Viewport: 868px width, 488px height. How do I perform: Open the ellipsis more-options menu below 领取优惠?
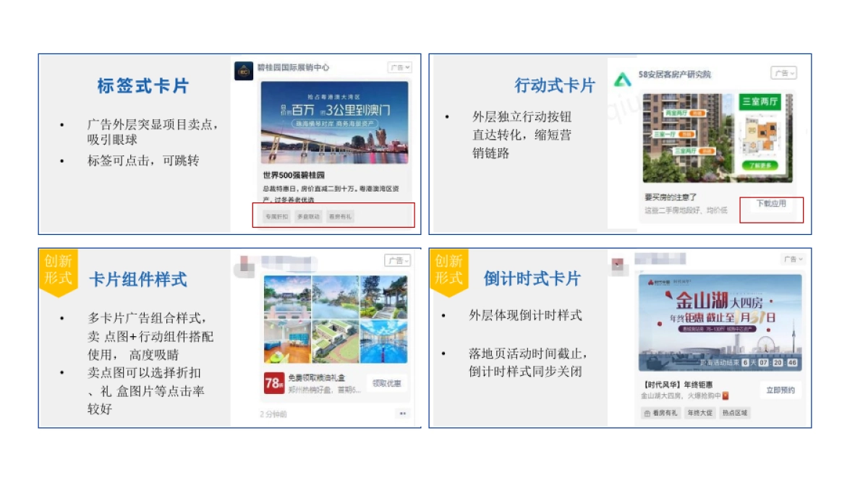[403, 412]
